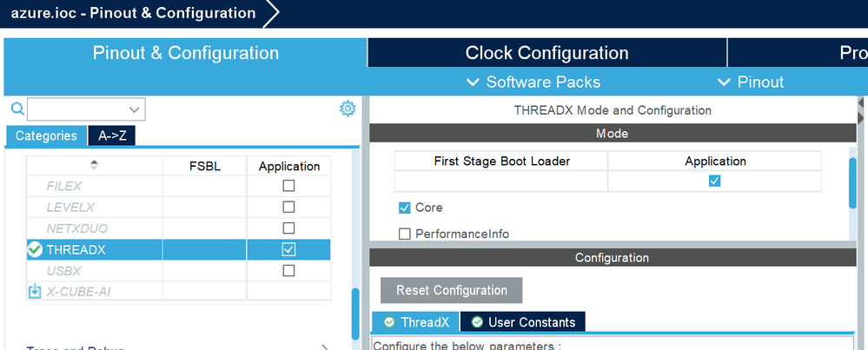
Task: Click the sort arrows in table header
Action: coord(94,165)
